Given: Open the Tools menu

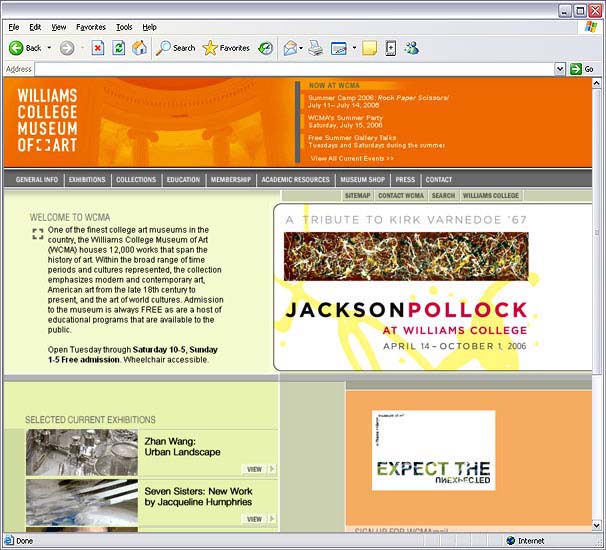Looking at the screenshot, I should pyautogui.click(x=124, y=27).
